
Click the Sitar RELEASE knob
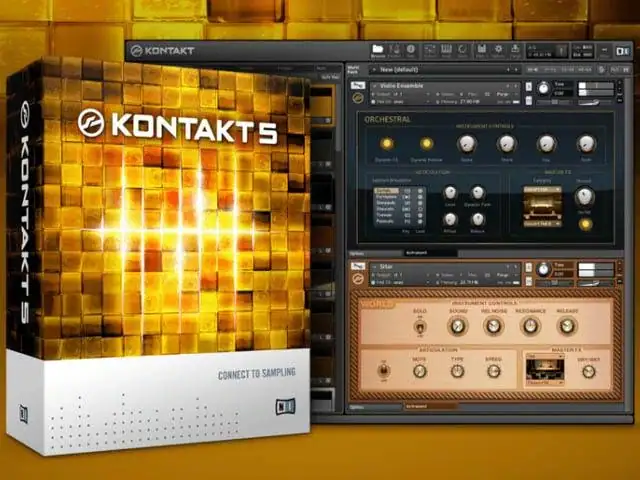click(567, 326)
